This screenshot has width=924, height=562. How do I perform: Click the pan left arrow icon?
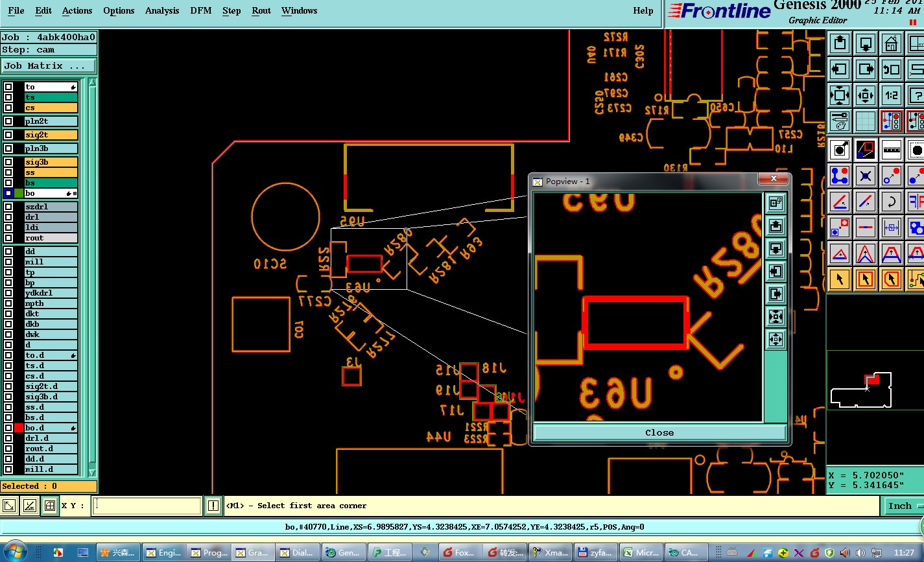pyautogui.click(x=840, y=69)
